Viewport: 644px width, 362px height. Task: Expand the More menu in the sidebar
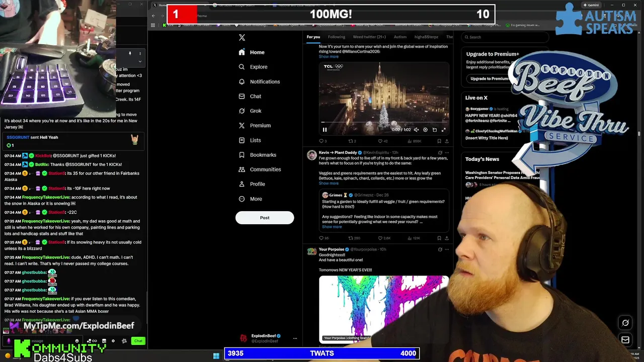coord(250,199)
